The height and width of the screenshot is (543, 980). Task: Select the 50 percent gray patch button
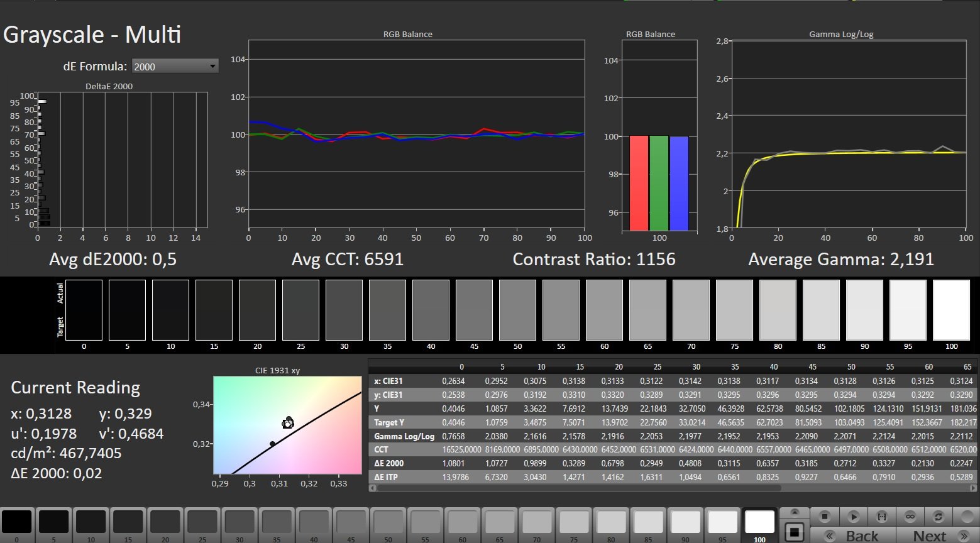coord(388,524)
